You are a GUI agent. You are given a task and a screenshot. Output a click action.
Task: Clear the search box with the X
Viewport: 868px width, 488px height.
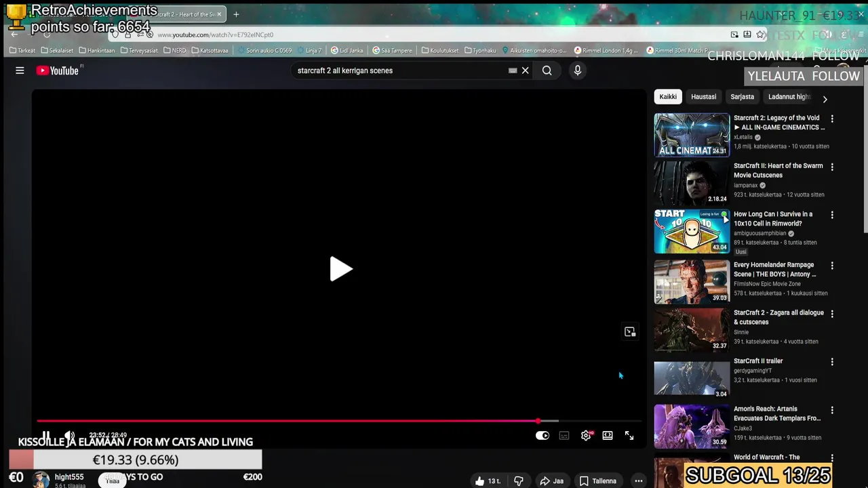(x=525, y=70)
